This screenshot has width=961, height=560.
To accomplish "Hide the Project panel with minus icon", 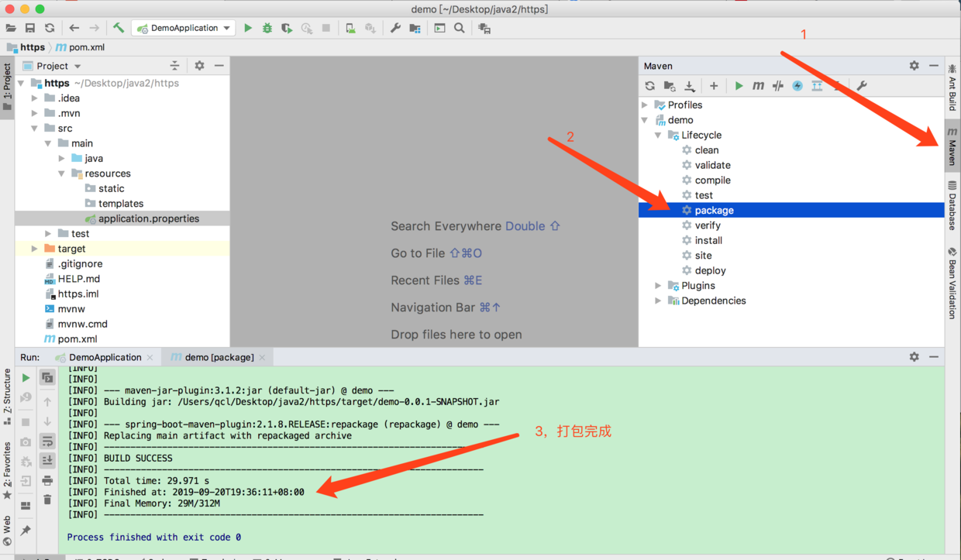I will 219,66.
